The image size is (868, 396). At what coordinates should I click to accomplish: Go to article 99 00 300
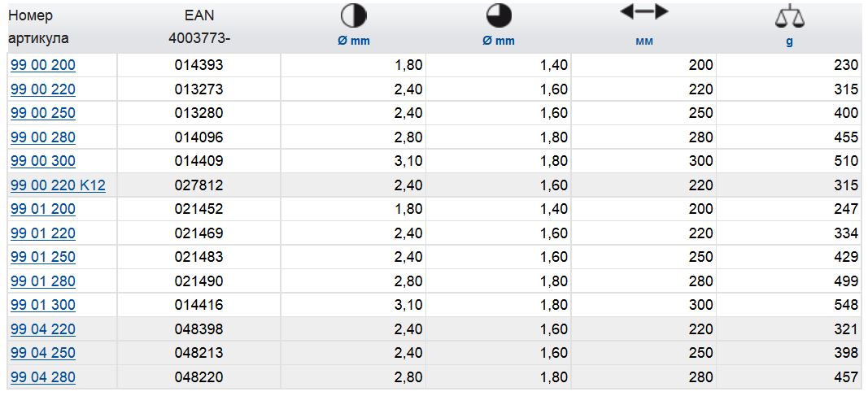click(42, 161)
